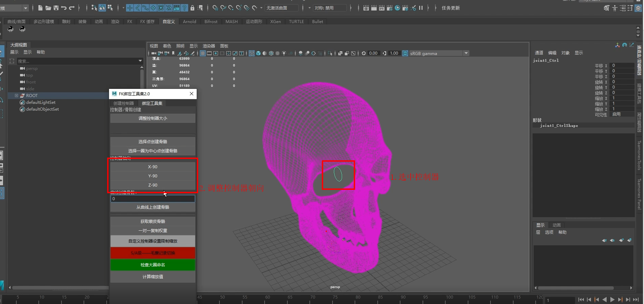644x304 pixels.
Task: Click the curve joint count input field
Action: [153, 199]
